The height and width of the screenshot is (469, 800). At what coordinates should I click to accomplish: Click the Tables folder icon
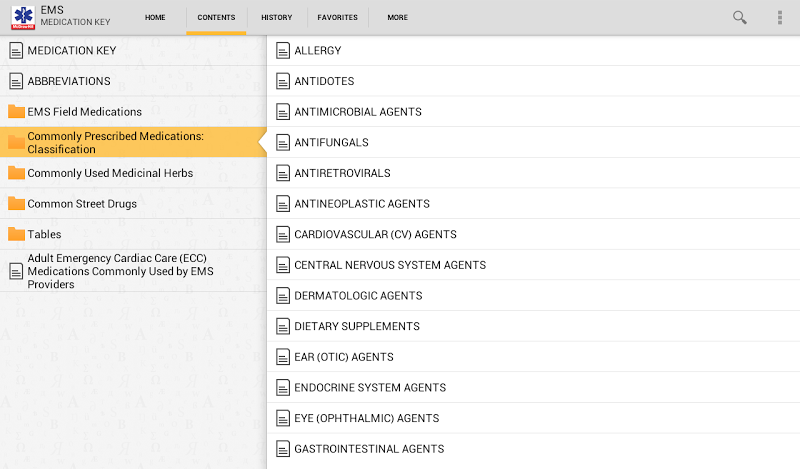(x=16, y=234)
